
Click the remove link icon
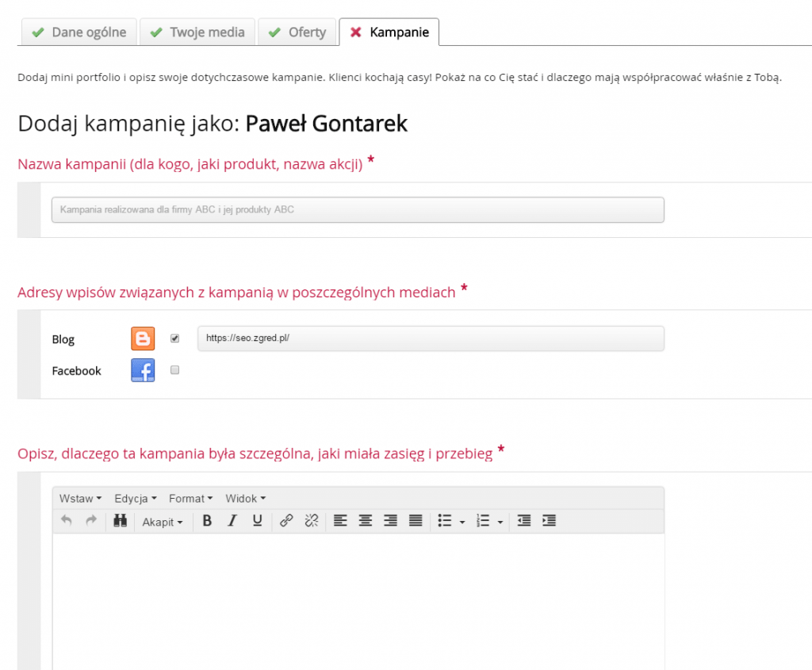312,521
